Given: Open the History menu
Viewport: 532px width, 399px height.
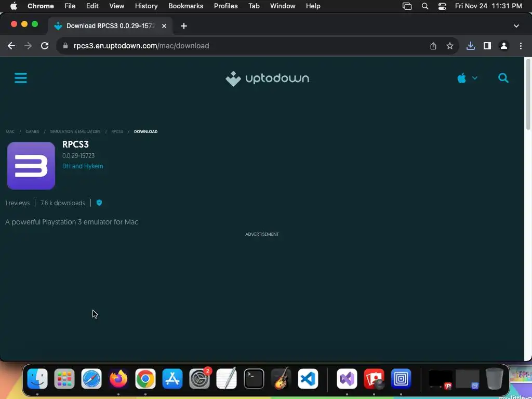Looking at the screenshot, I should coord(146,6).
